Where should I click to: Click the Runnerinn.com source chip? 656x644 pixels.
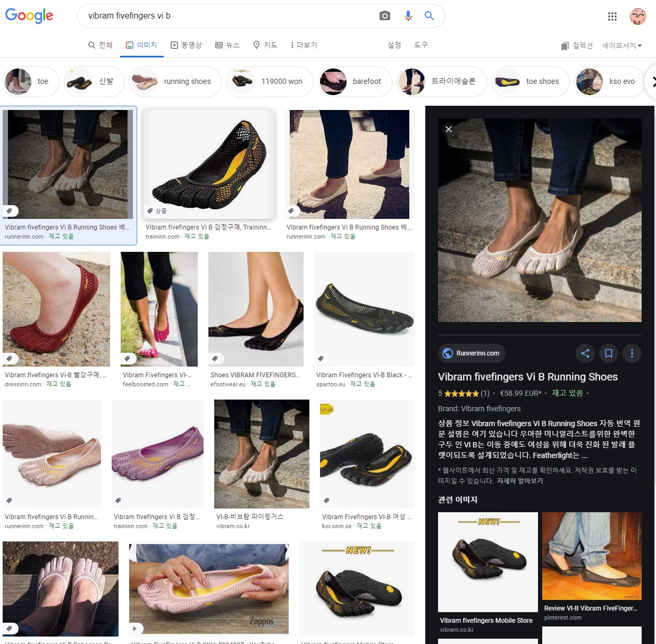pos(472,353)
